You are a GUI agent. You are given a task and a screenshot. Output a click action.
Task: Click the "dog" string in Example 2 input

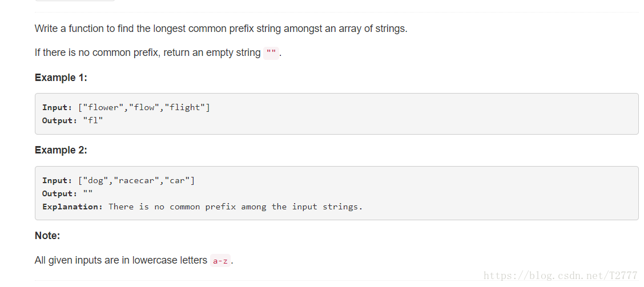(96, 181)
